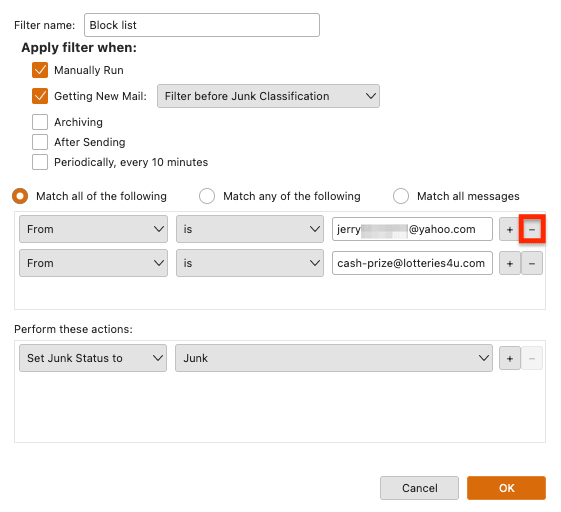
Task: Enable the Archiving checkbox
Action: coord(40,122)
